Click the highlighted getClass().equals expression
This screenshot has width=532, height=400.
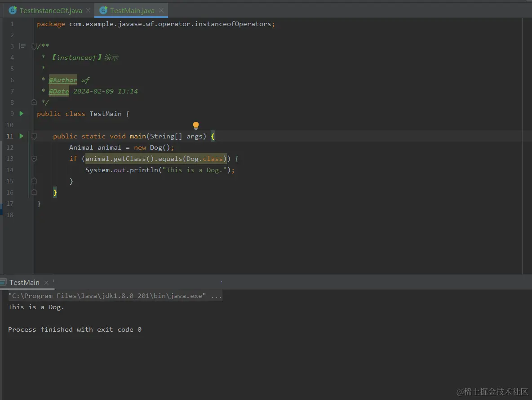[x=156, y=159]
